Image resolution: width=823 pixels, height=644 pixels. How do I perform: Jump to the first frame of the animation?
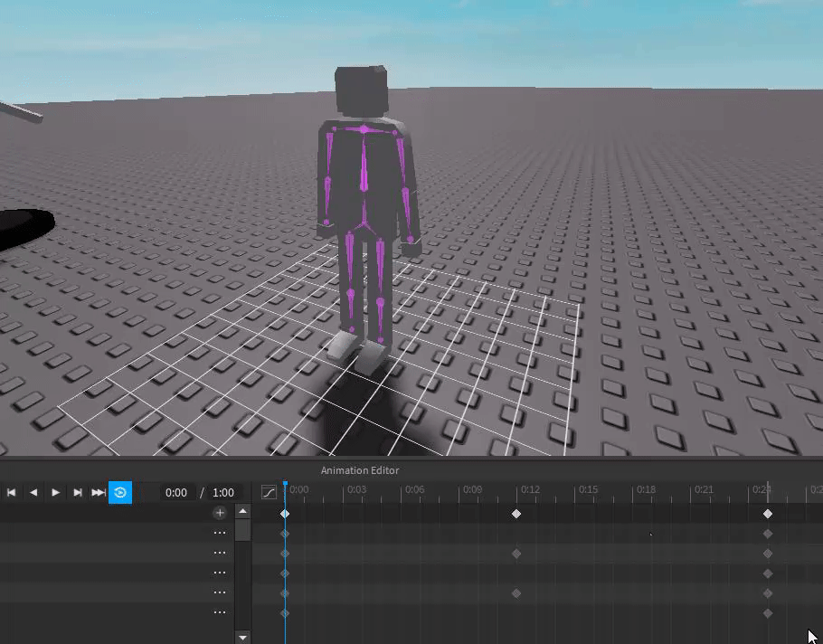[x=11, y=492]
